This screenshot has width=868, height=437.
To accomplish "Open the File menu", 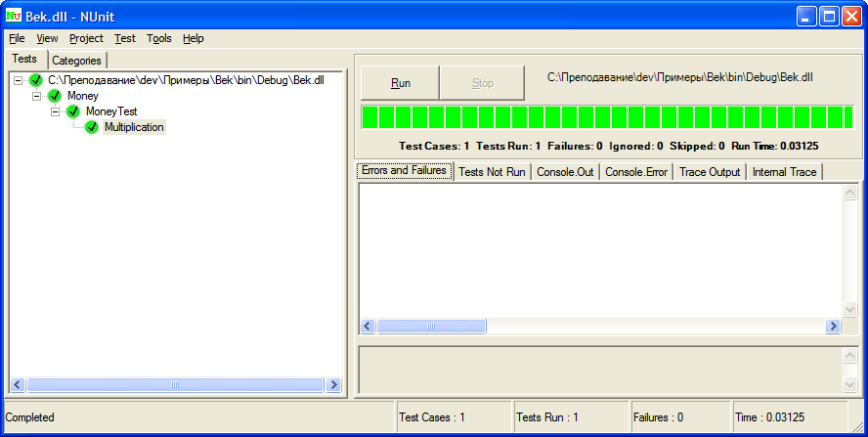I will tap(17, 38).
